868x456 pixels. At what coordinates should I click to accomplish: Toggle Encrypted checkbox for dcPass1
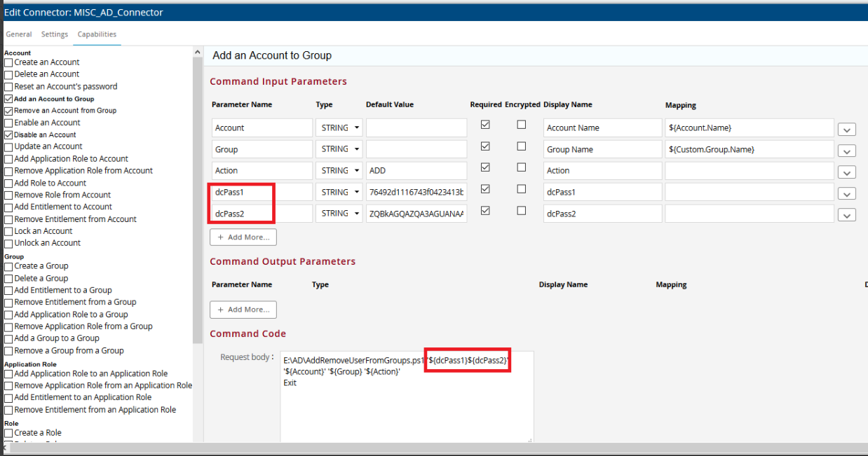tap(521, 189)
